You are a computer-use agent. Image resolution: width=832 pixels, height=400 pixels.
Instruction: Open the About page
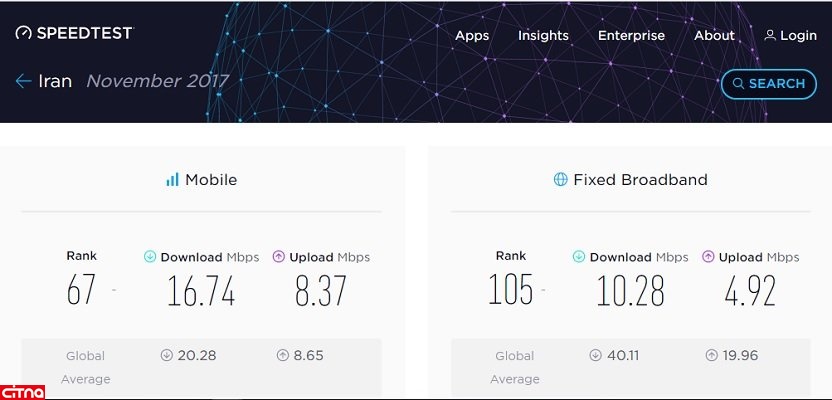click(x=714, y=35)
